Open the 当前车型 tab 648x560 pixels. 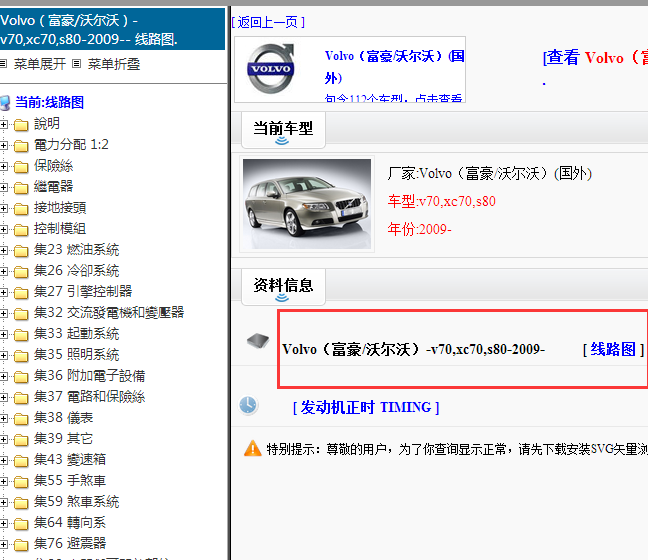tap(283, 130)
